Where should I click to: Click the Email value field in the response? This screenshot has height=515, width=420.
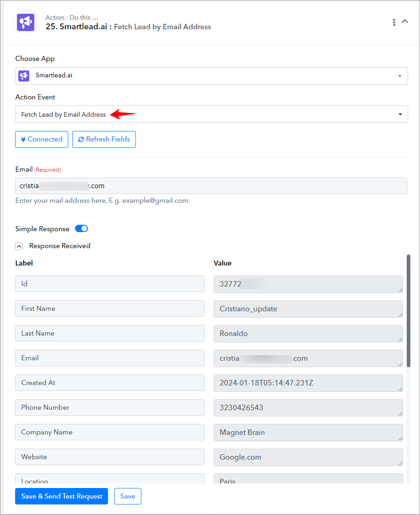[308, 358]
